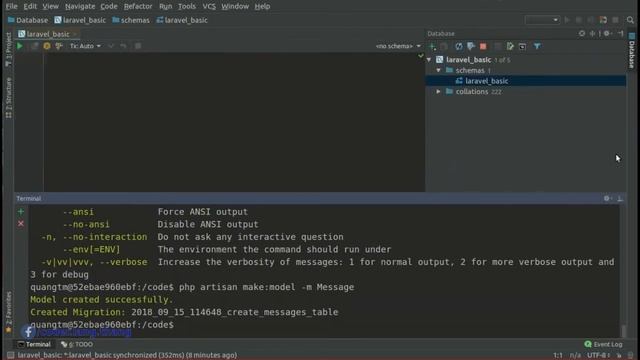Viewport: 640px width, 360px height.
Task: Open the Terminal panel gear settings
Action: pos(607,198)
